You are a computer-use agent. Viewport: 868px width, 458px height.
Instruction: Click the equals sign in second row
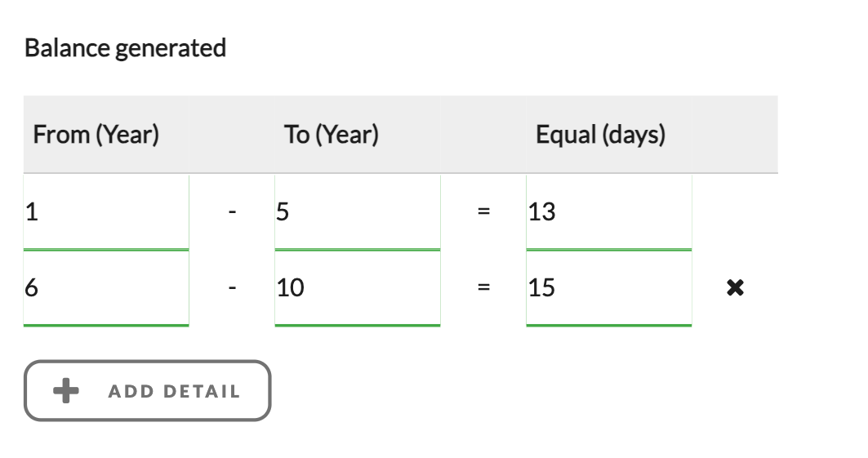[x=483, y=287]
